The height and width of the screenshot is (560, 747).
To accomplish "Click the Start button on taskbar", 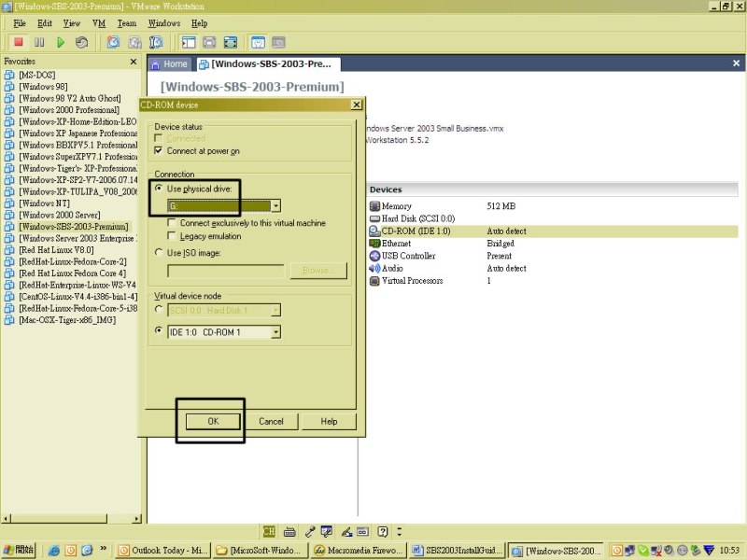I will click(x=19, y=550).
